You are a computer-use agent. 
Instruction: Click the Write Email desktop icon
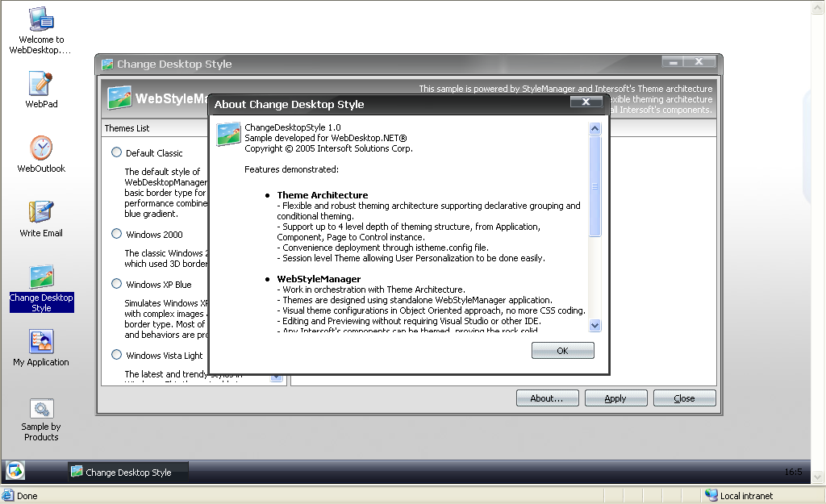pos(41,213)
